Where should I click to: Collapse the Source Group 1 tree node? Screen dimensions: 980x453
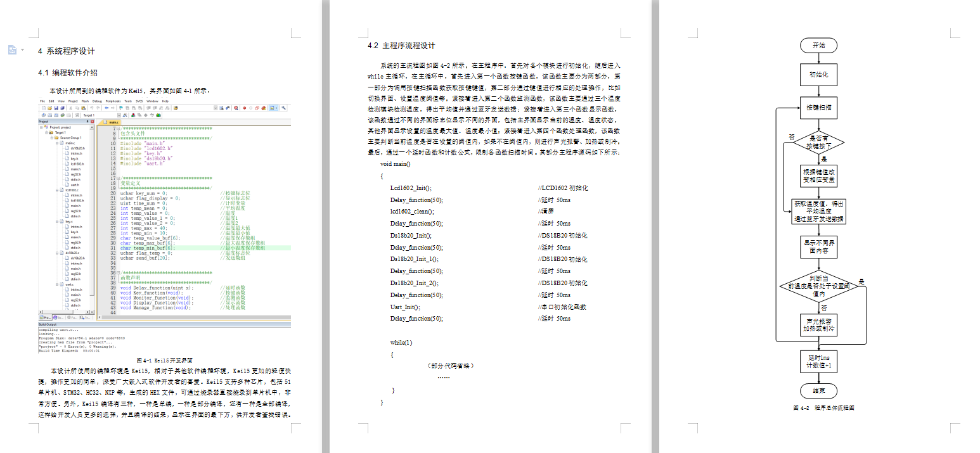pos(51,137)
